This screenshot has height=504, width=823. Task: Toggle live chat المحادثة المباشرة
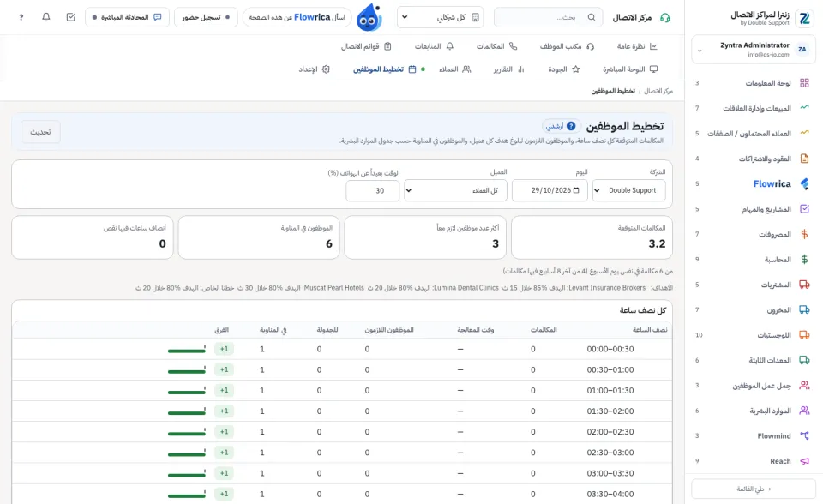click(x=127, y=17)
